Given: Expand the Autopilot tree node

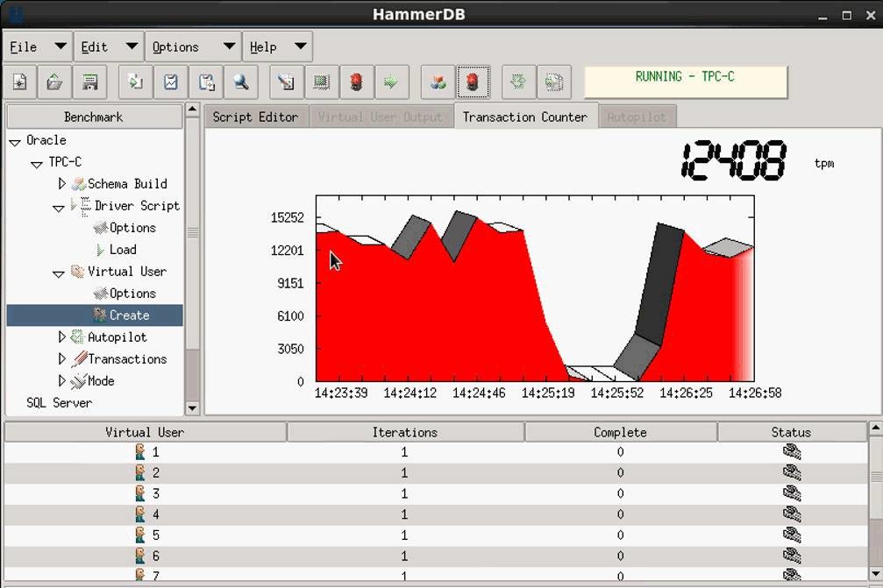Looking at the screenshot, I should tap(62, 337).
